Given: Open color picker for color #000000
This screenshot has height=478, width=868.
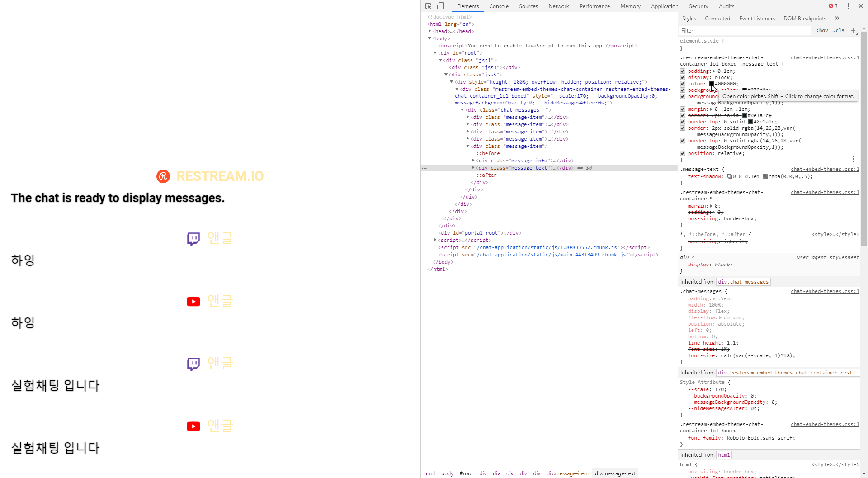Looking at the screenshot, I should coord(712,84).
